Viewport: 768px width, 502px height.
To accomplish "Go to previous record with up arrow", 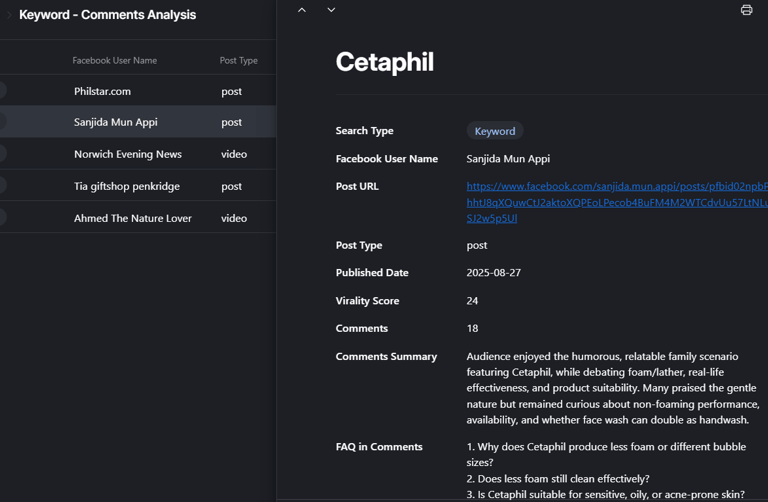I will [x=302, y=10].
